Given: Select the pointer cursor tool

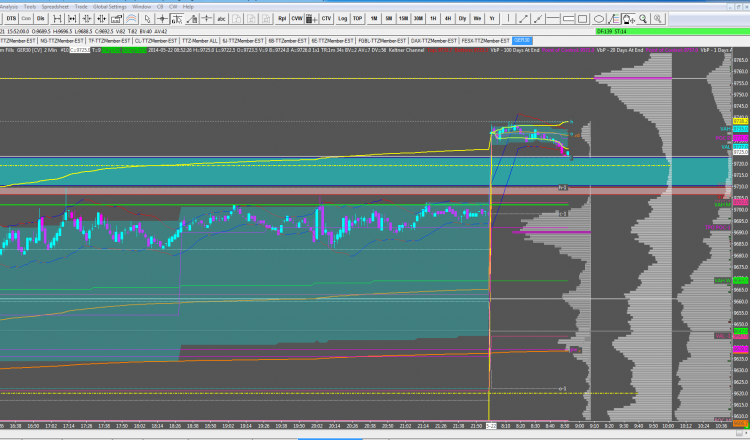Looking at the screenshot, I should click(x=147, y=19).
